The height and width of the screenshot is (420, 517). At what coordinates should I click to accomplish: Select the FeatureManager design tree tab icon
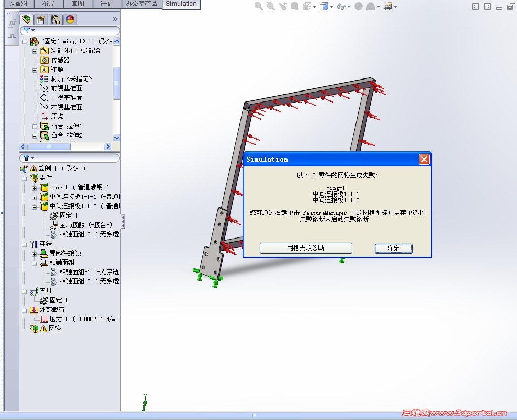(x=27, y=19)
